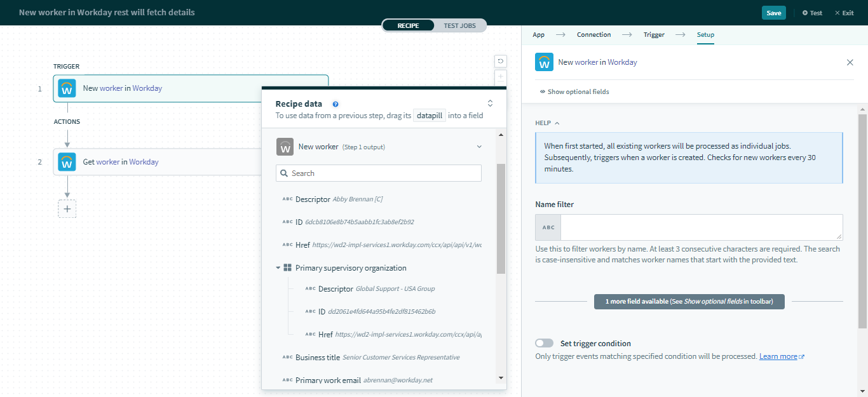
Task: Open the Learn more link
Action: (x=778, y=357)
